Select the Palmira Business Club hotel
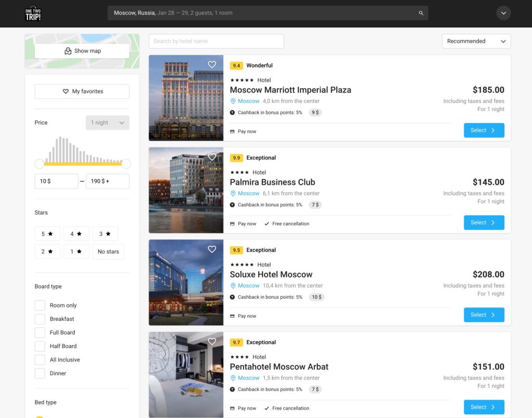Viewport: 532px width, 418px height. click(483, 222)
